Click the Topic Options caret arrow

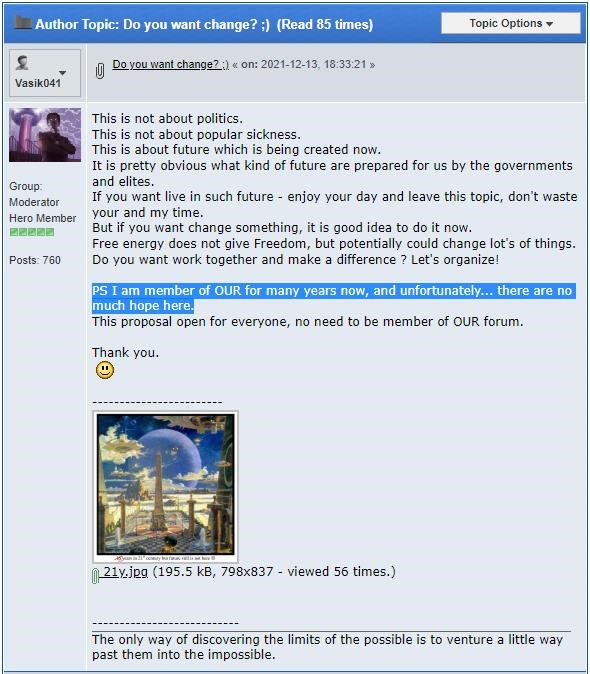coord(549,24)
